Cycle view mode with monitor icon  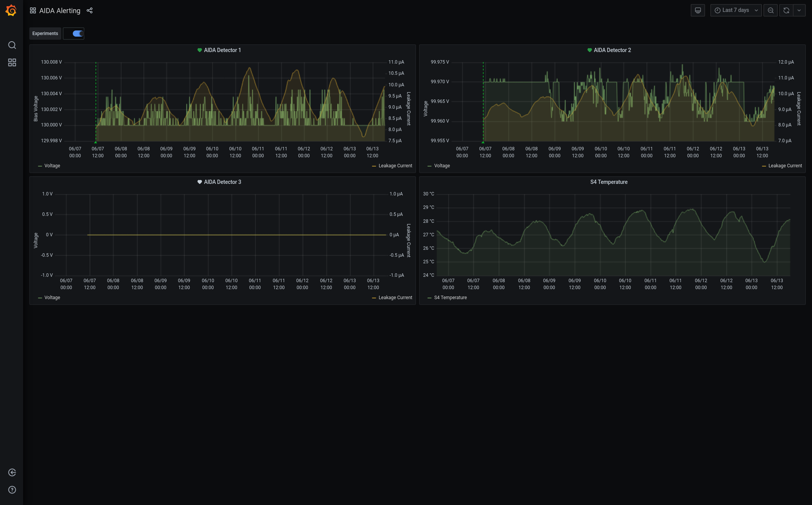[x=698, y=10]
